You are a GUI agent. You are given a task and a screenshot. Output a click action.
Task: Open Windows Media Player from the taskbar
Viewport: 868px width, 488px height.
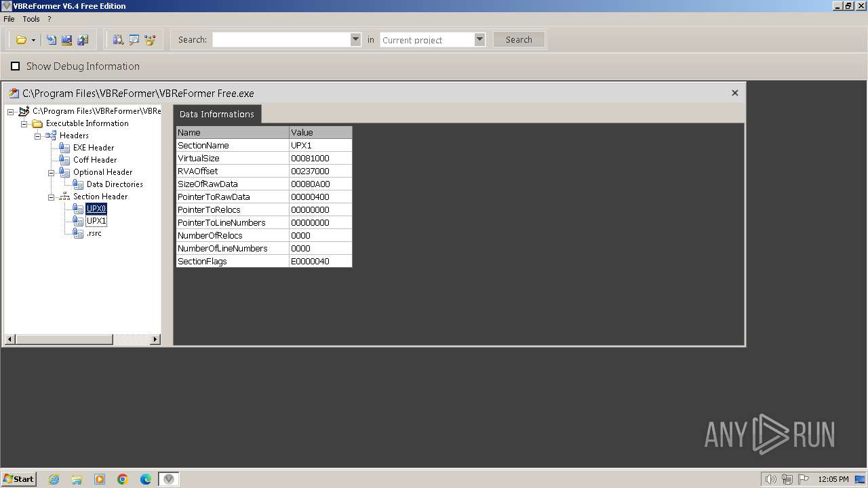tap(100, 479)
